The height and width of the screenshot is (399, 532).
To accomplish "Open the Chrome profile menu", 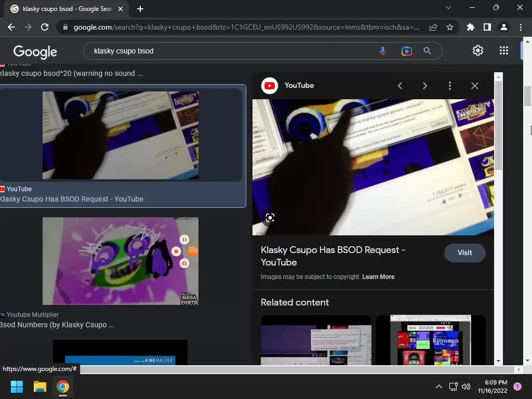I will (504, 27).
